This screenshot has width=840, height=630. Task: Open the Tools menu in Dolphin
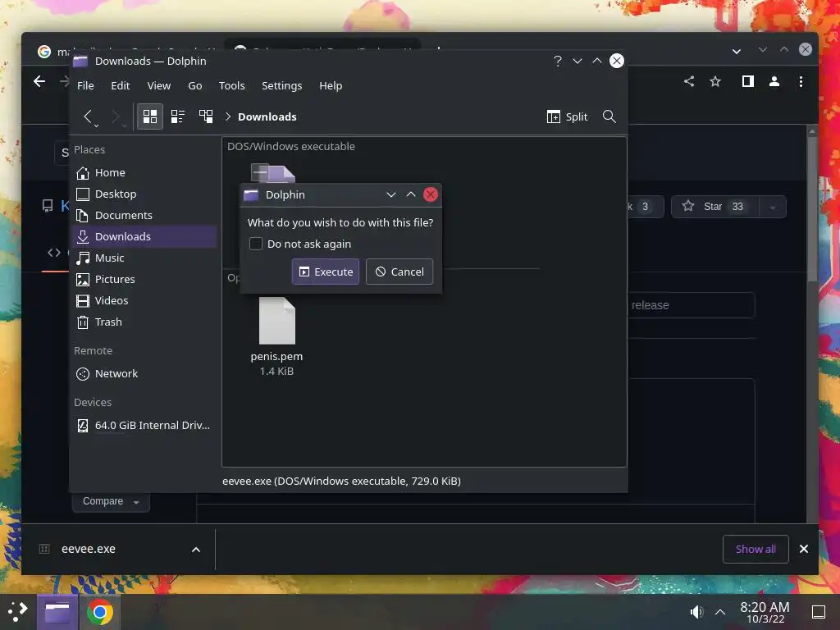click(x=231, y=85)
